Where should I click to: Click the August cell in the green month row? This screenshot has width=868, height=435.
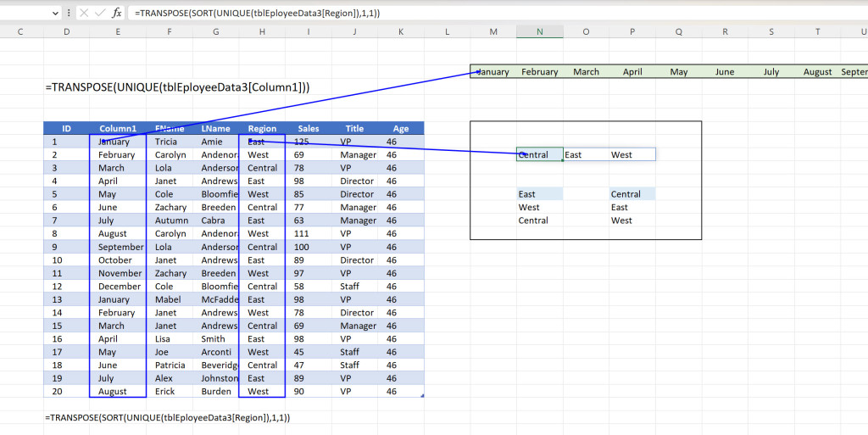coord(818,71)
